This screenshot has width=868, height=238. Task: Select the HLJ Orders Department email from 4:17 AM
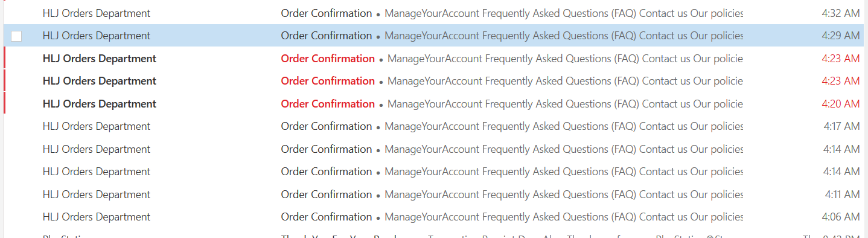433,126
